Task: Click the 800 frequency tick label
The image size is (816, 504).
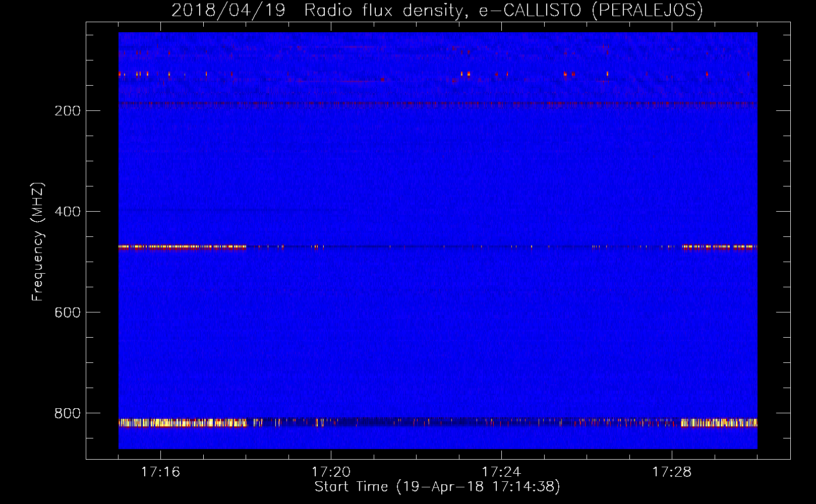Action: point(67,413)
